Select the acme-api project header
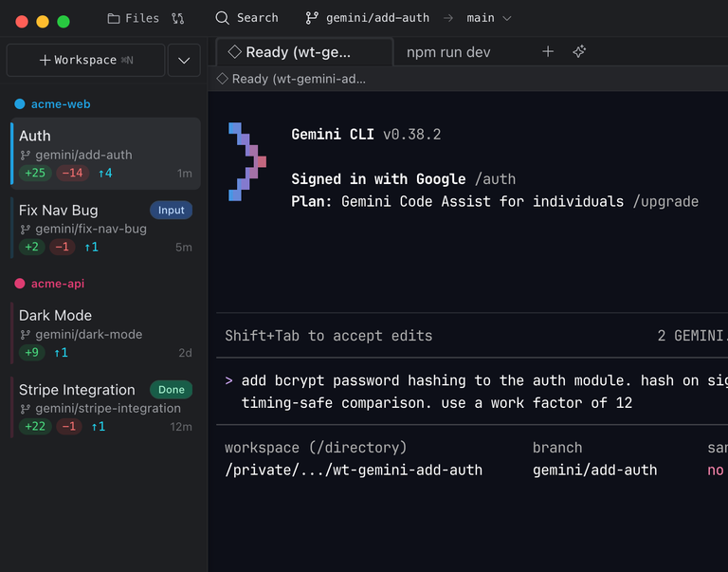This screenshot has width=728, height=572. pyautogui.click(x=58, y=284)
